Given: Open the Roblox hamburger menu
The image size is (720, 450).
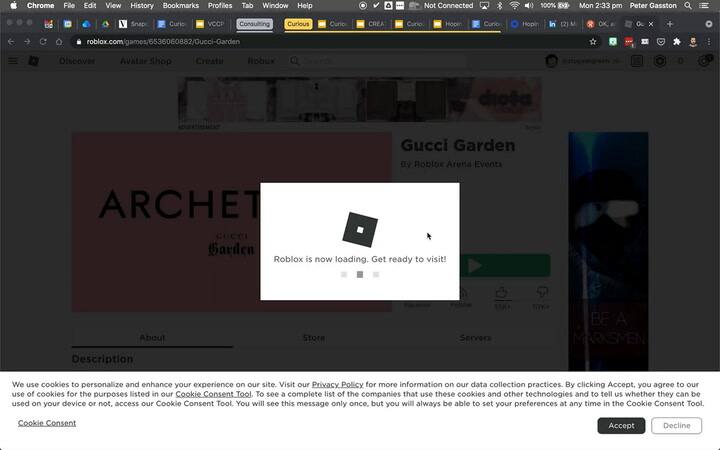Looking at the screenshot, I should click(13, 61).
